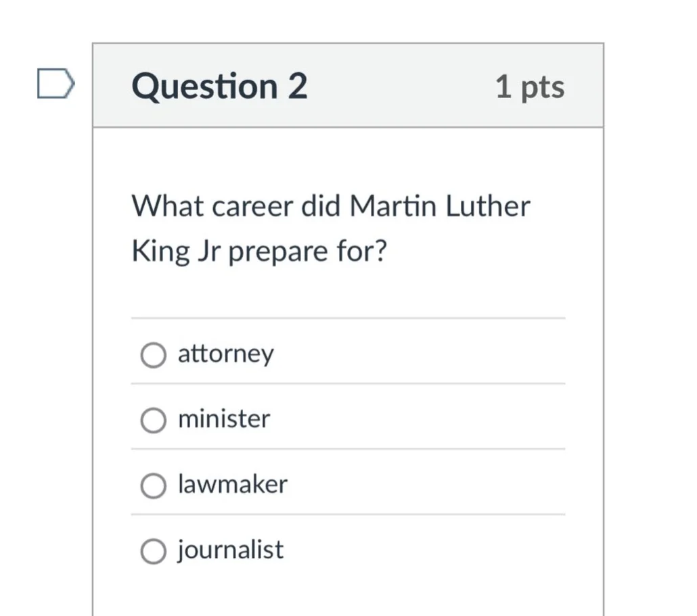The image size is (697, 616).
Task: Click the Question 2 header title
Action: coord(220,85)
